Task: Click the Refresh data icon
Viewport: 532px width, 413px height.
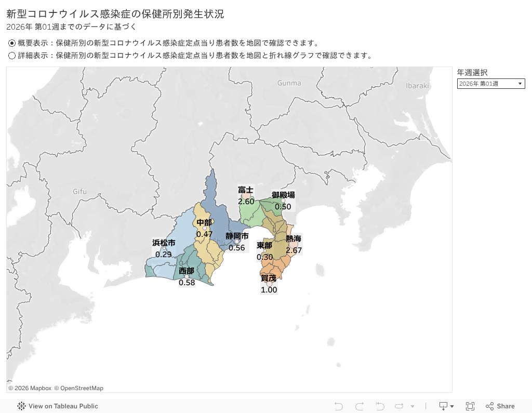Action: pos(399,406)
